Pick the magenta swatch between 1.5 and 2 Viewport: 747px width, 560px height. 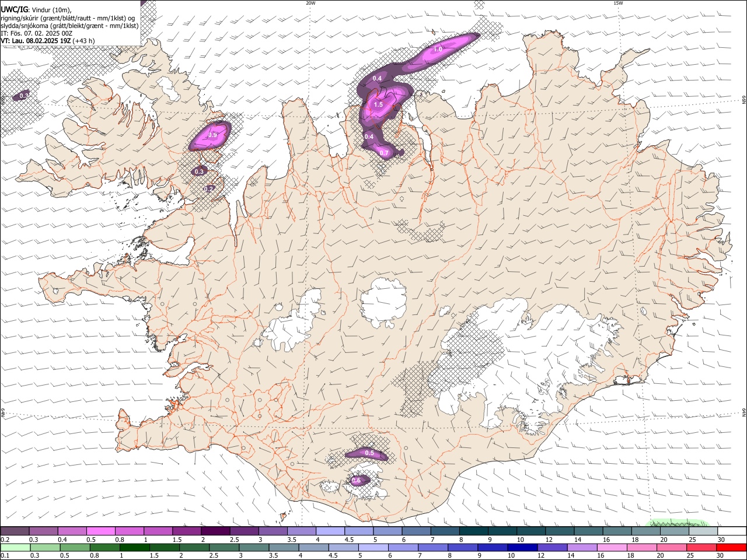pyautogui.click(x=186, y=531)
